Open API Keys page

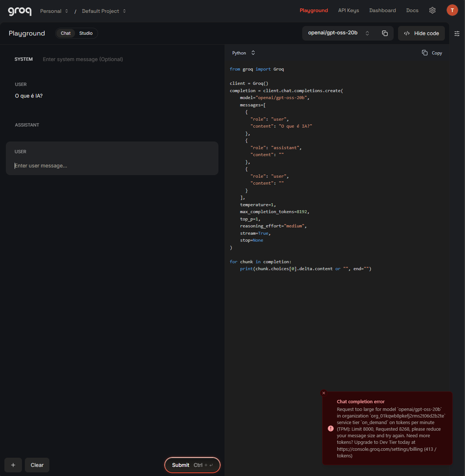coord(349,10)
